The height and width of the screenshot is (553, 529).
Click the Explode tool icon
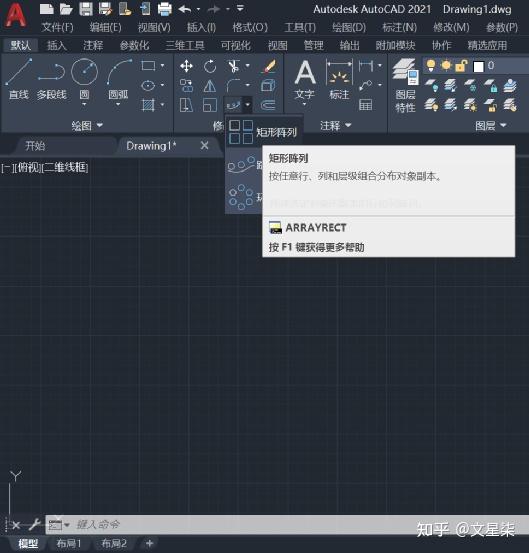click(x=268, y=85)
